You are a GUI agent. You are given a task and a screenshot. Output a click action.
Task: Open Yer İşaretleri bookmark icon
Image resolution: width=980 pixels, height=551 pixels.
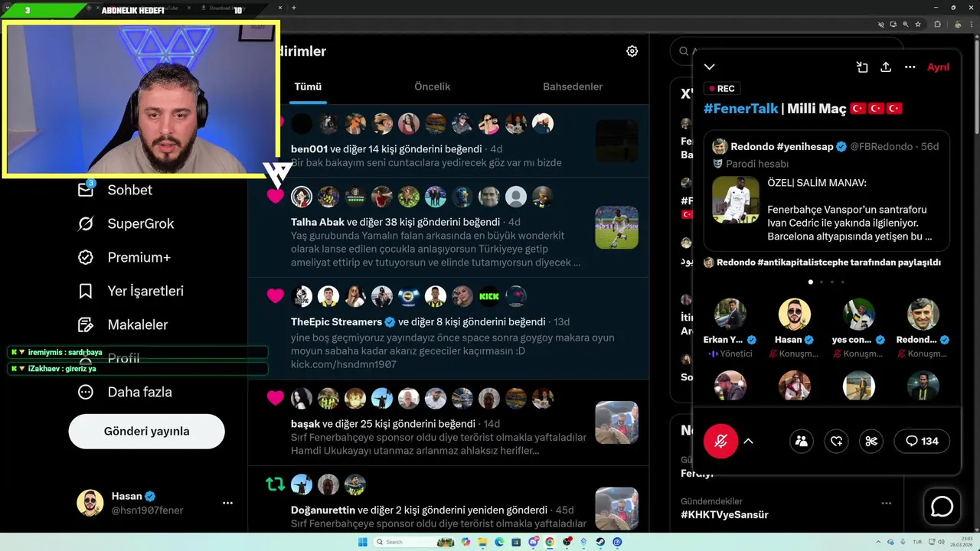tap(86, 291)
